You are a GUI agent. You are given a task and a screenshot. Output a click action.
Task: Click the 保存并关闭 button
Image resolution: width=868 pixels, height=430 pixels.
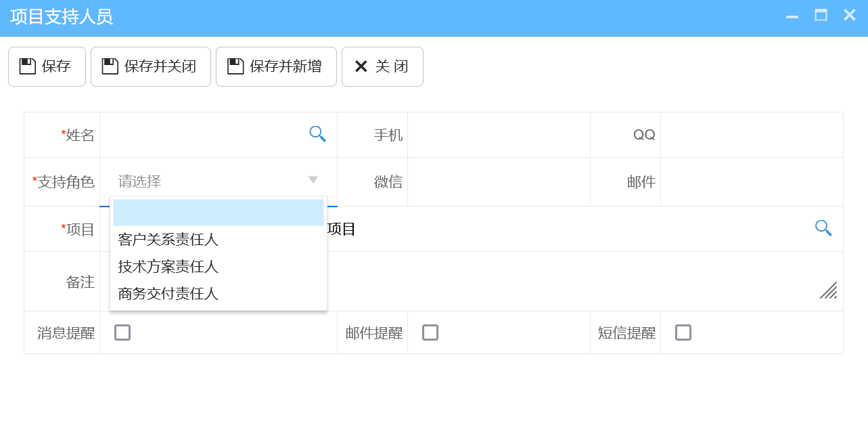pos(150,66)
